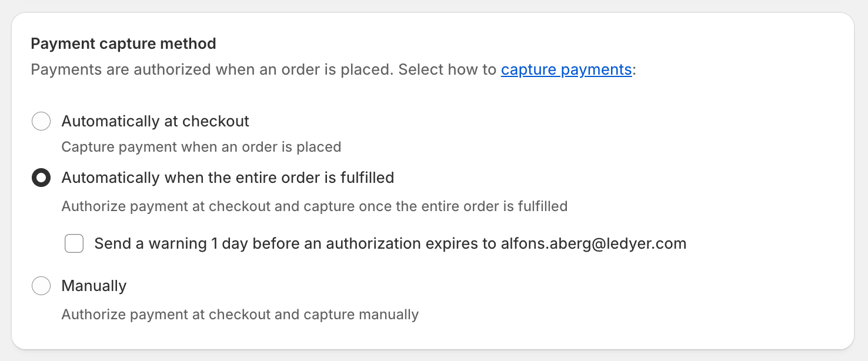Select the "Automatically at checkout" radio button
This screenshot has width=868, height=361.
point(41,122)
